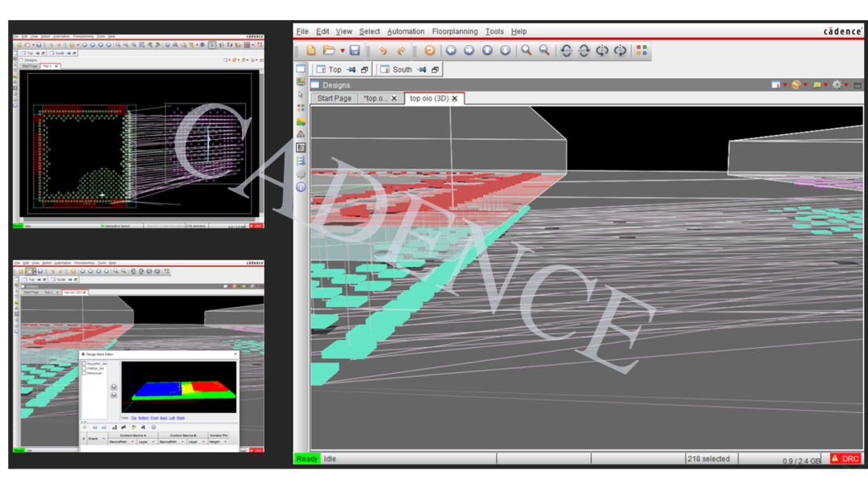
Task: Click the Redo arrow icon
Action: [x=401, y=51]
